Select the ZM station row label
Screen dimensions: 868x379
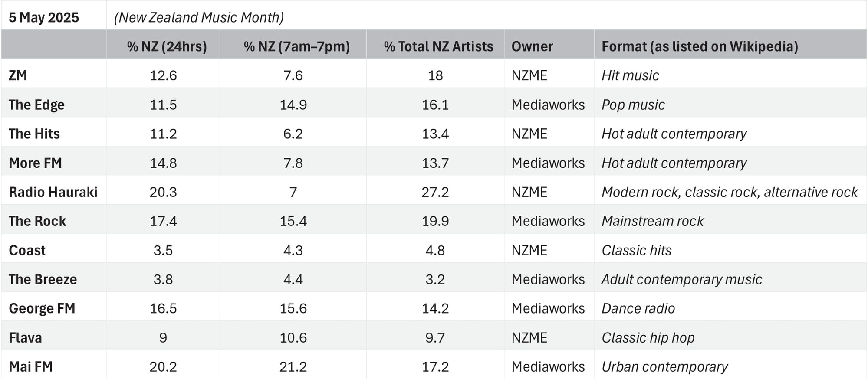(18, 75)
